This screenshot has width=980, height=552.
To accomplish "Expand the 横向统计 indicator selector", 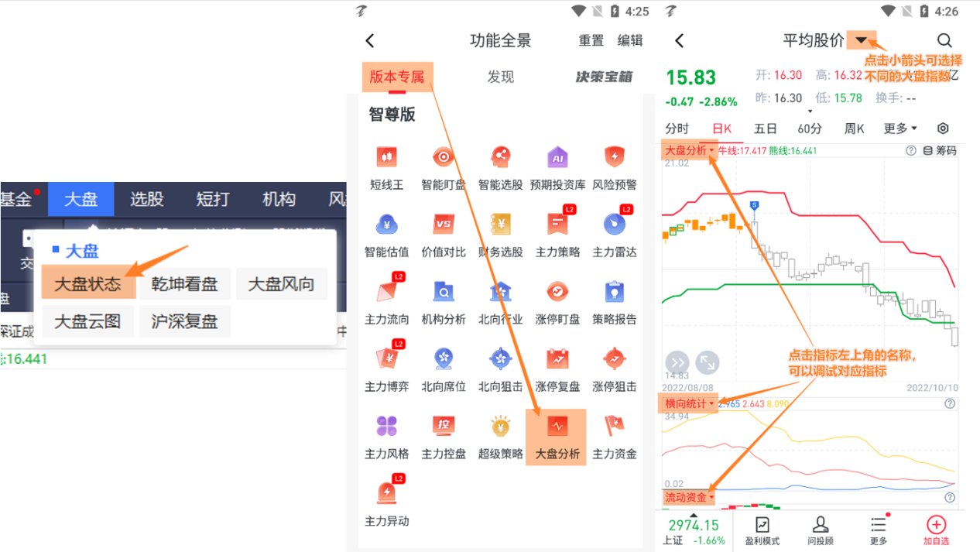I will pyautogui.click(x=689, y=403).
